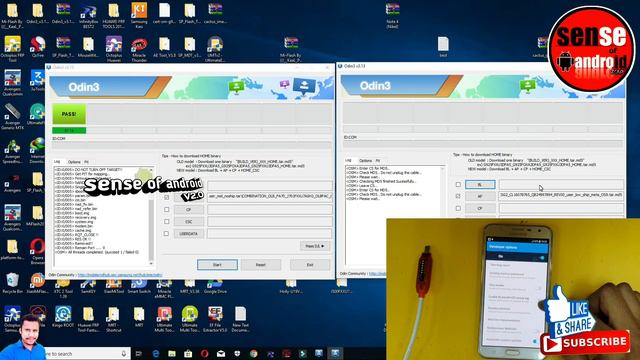Open the InfinityBox BEST2 desktop shortcut

pos(88,16)
